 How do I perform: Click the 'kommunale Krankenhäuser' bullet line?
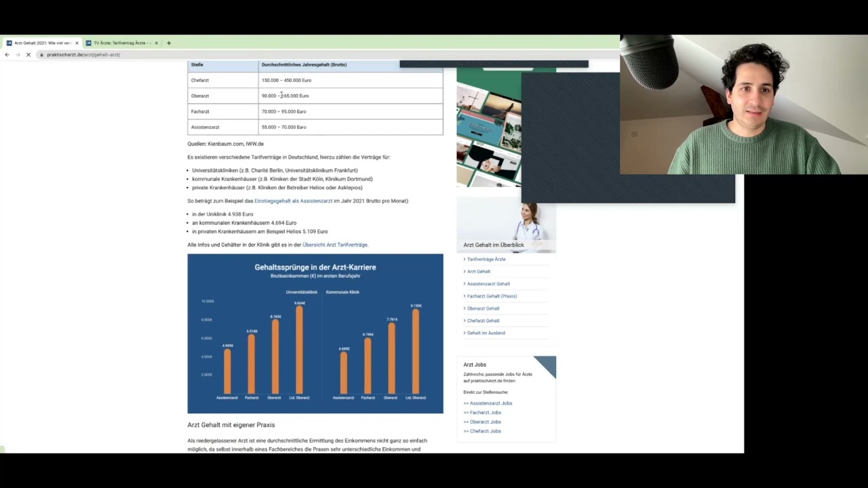pos(282,180)
